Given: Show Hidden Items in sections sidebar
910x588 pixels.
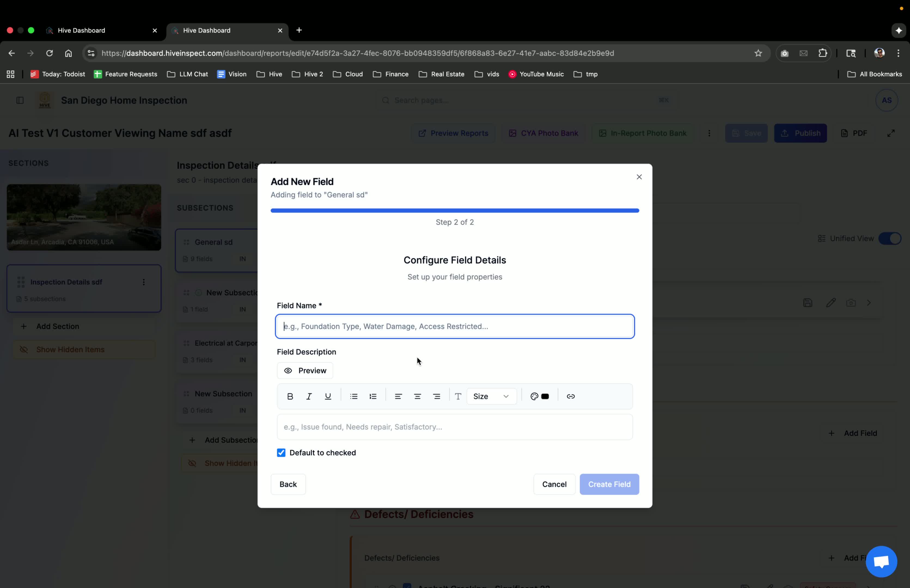Looking at the screenshot, I should (84, 349).
